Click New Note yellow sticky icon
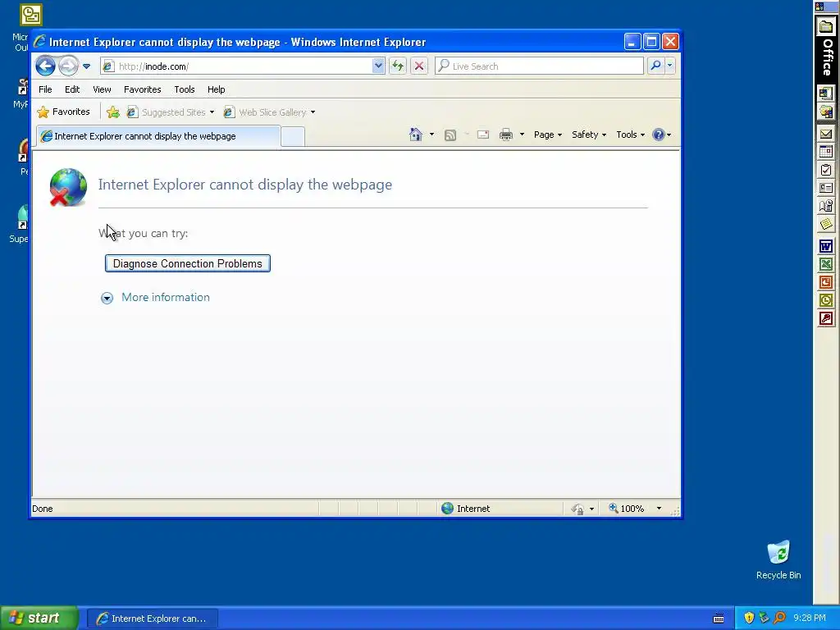 point(825,224)
